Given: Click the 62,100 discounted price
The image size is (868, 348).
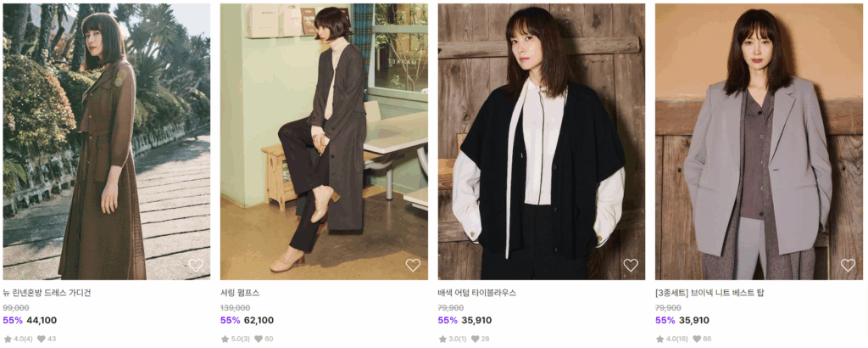Looking at the screenshot, I should tap(259, 320).
